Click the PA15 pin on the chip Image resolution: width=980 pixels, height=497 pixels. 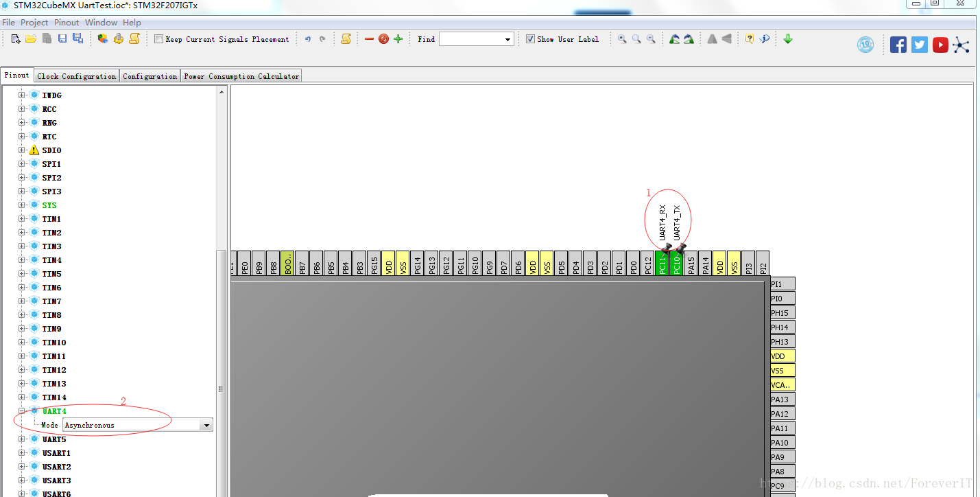691,264
